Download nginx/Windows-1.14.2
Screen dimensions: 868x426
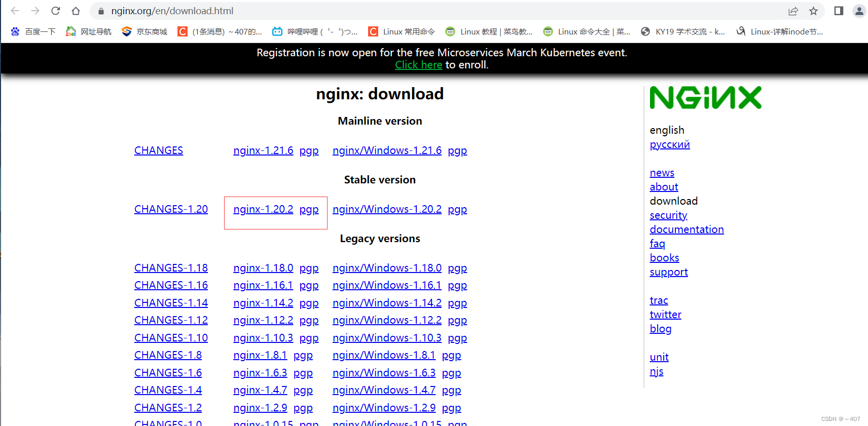[x=387, y=303]
